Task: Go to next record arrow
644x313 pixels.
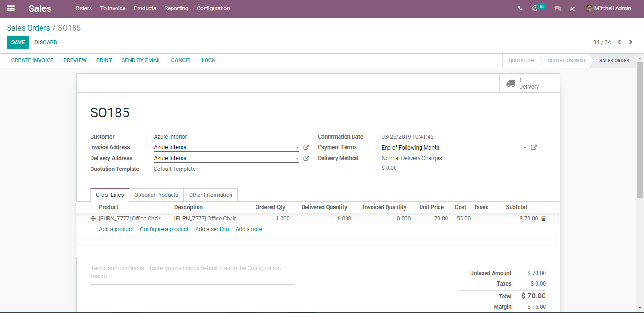Action: point(631,42)
